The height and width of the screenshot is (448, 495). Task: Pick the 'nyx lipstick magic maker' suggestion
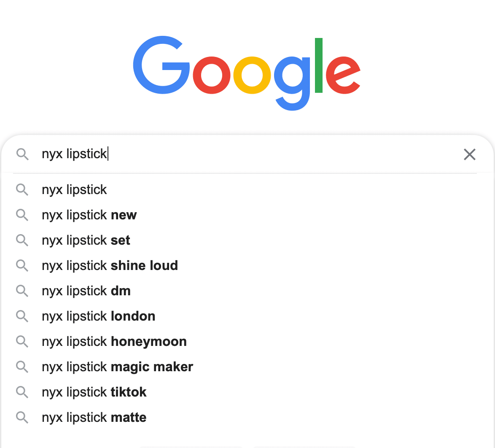247,367
